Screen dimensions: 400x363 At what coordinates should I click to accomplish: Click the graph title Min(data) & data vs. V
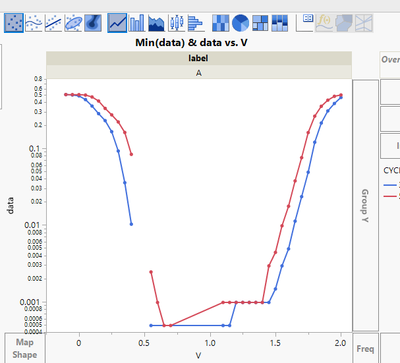[191, 43]
